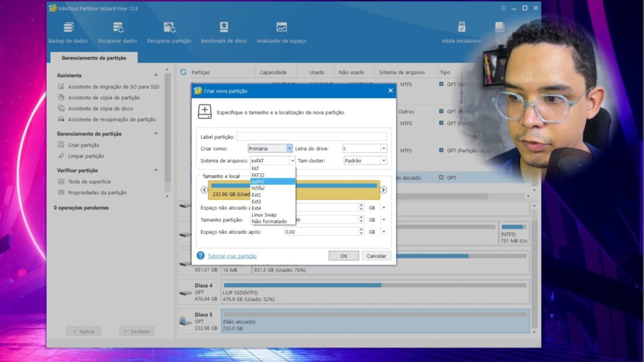Image resolution: width=644 pixels, height=362 pixels.
Task: Click the Label partição input field
Action: click(312, 136)
